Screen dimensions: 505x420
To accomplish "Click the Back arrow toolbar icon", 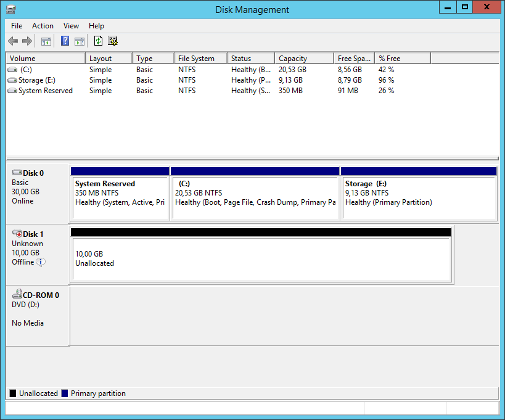I will pos(13,41).
